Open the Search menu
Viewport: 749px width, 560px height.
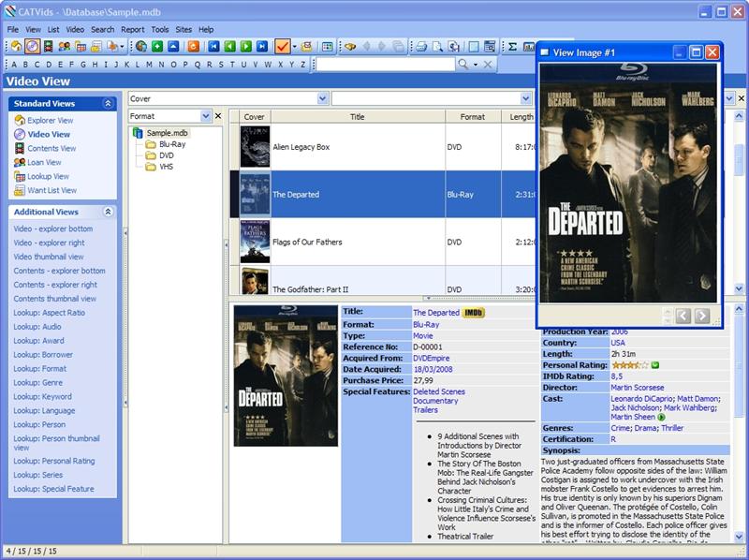pyautogui.click(x=103, y=30)
